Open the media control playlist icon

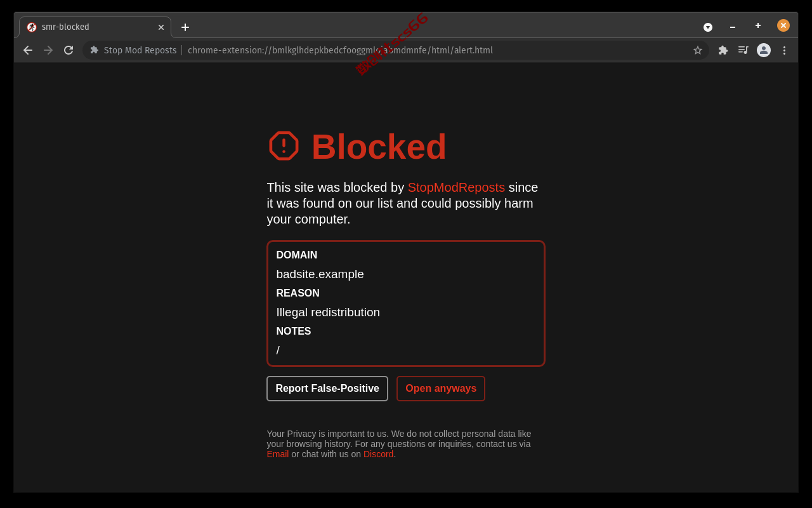pos(743,50)
